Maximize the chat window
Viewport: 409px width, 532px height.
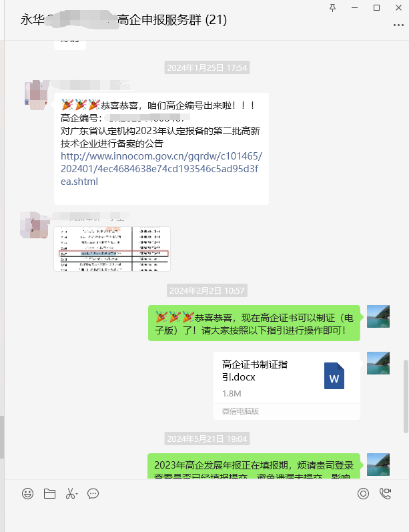click(376, 8)
